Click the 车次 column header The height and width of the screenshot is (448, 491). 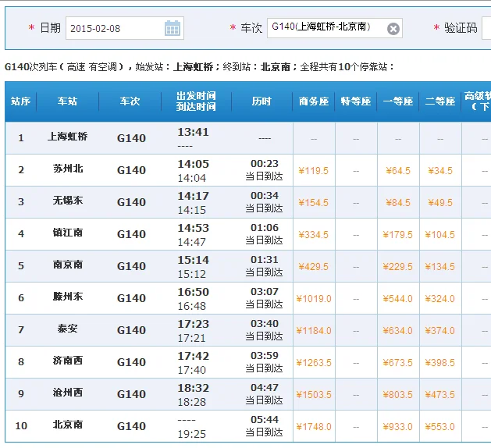coord(130,101)
